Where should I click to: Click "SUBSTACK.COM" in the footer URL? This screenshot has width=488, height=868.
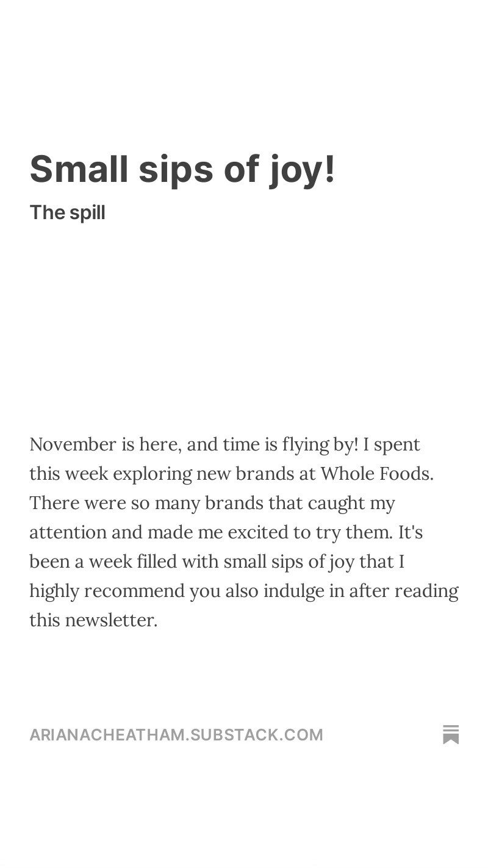coord(257,734)
